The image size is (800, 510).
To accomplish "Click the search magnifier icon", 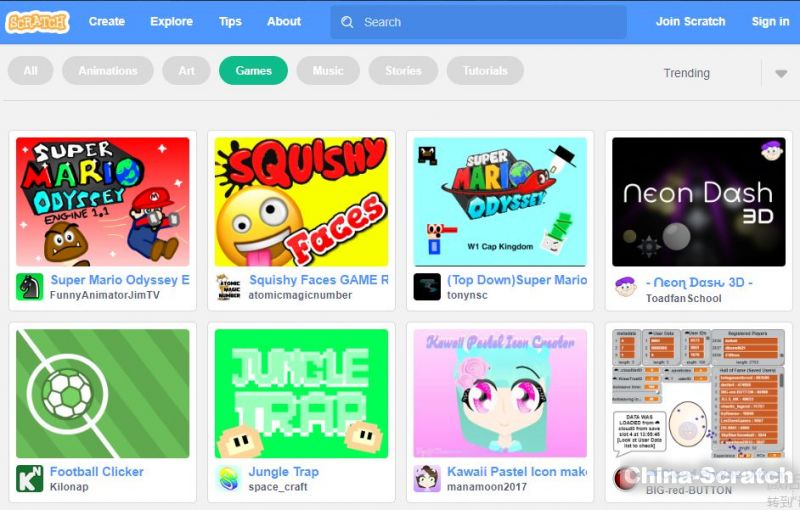I will point(347,22).
